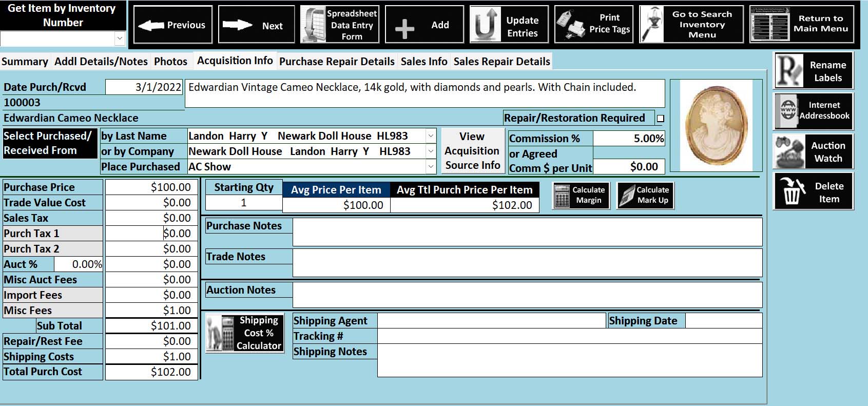This screenshot has height=406, width=868.
Task: Expand the Place Purchased dropdown
Action: (x=431, y=167)
